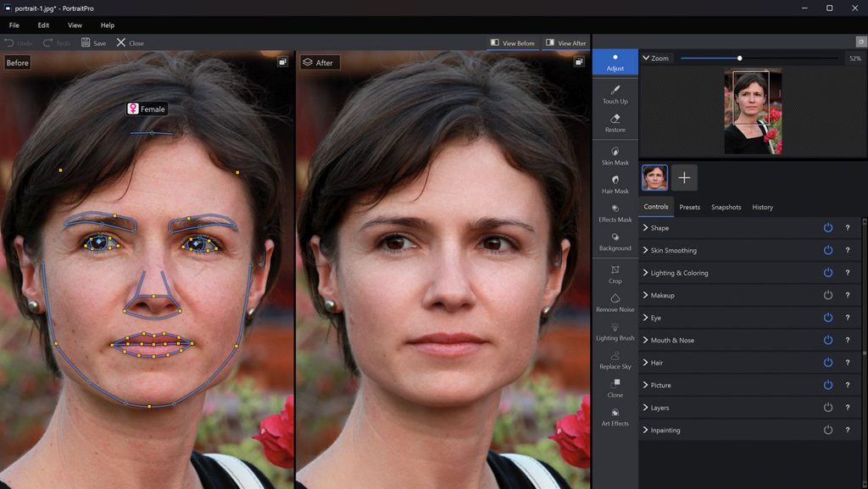Click the zoom slider handle
Image resolution: width=868 pixels, height=489 pixels.
point(739,58)
